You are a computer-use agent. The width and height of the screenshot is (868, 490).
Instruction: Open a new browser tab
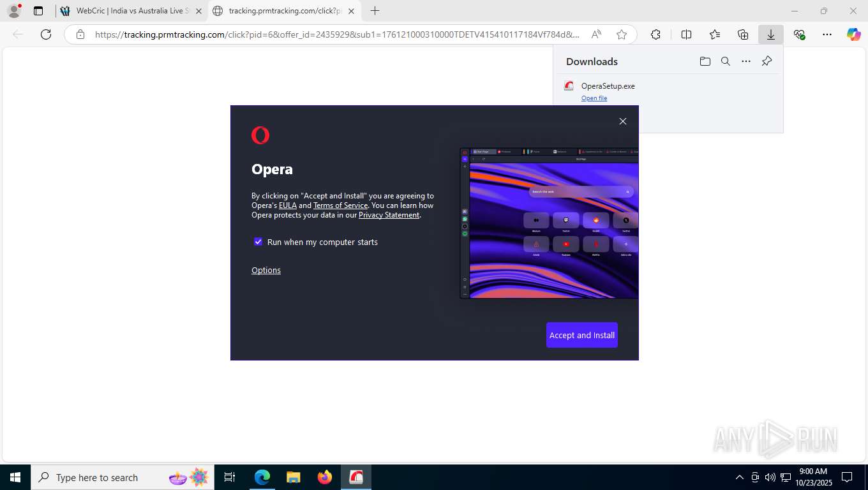click(x=375, y=11)
